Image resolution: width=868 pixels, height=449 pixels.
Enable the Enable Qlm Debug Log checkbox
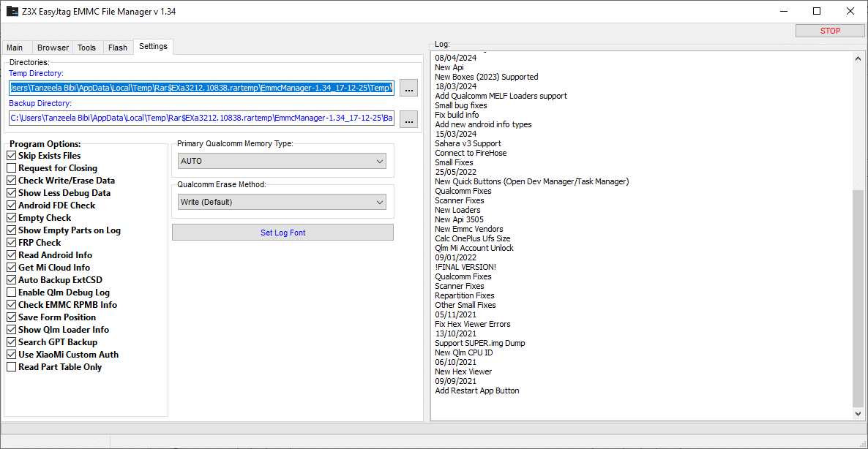coord(12,293)
